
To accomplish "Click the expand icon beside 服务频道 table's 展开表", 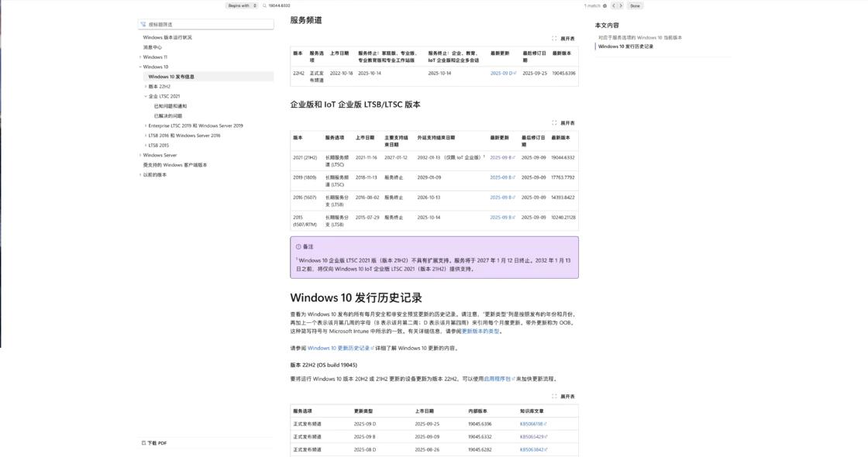I will pos(554,37).
